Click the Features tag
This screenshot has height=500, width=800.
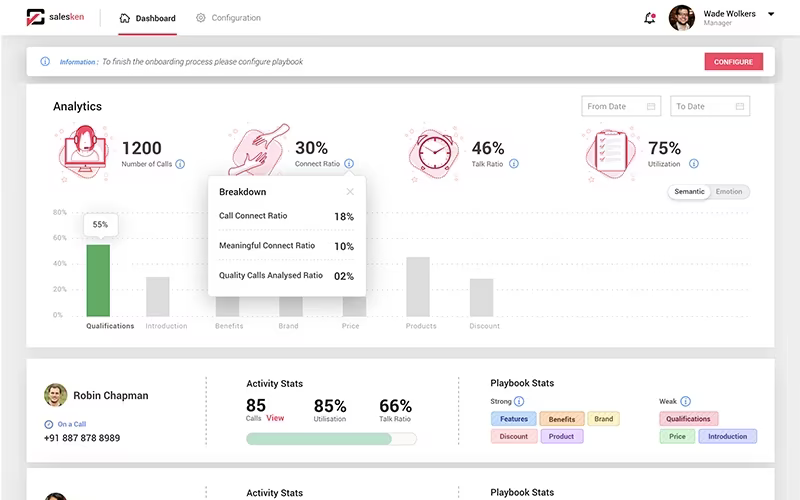[514, 419]
